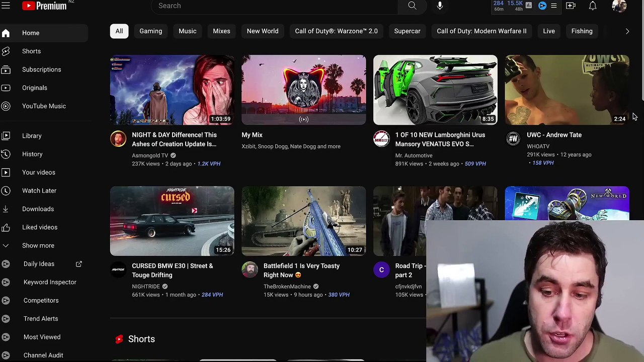Open the TheBrokenMachine channel name link
Viewport: 644px width, 362px height.
287,287
